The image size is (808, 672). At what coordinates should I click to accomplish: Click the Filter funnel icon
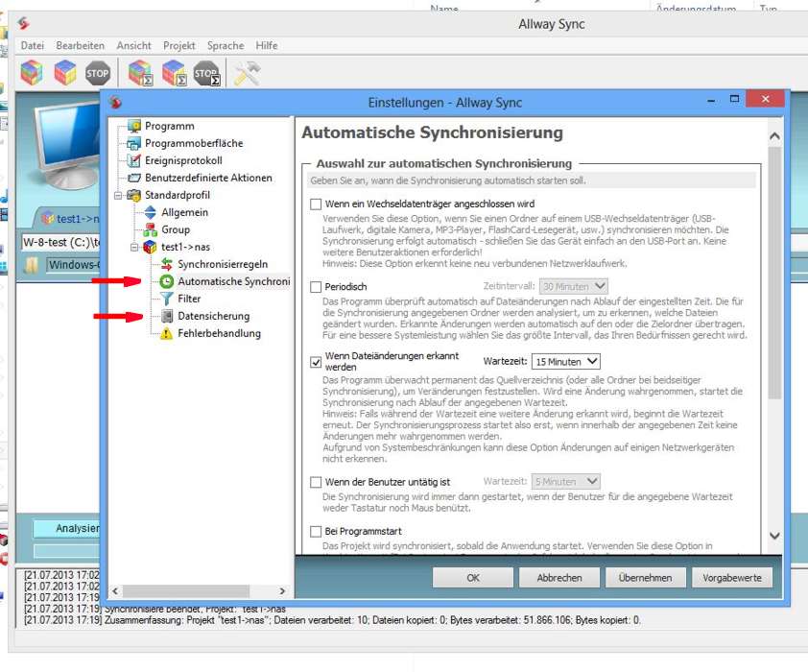166,299
